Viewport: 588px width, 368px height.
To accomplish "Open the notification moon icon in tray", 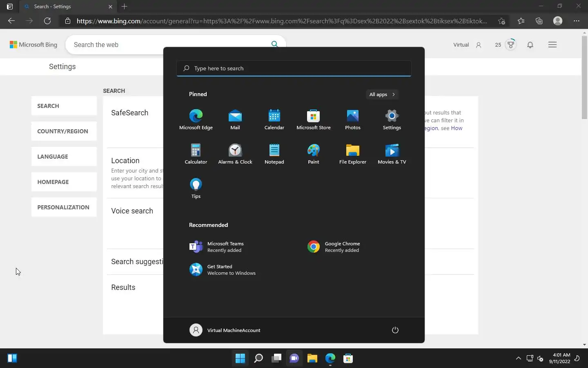I will [x=577, y=359].
